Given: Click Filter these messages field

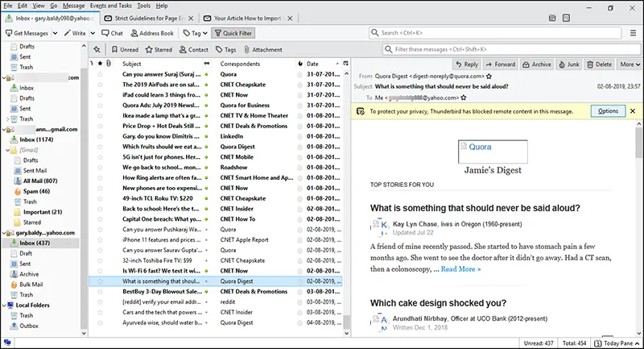Looking at the screenshot, I should [x=512, y=49].
